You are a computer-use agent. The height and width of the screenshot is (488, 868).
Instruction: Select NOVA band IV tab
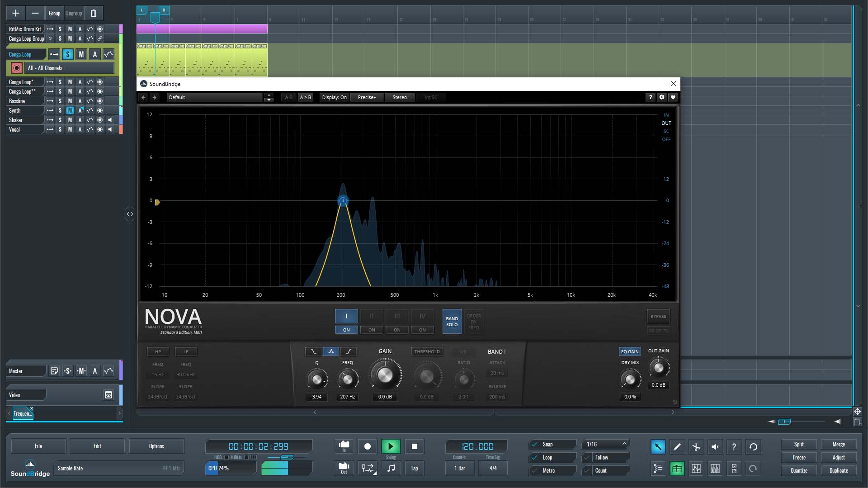422,316
